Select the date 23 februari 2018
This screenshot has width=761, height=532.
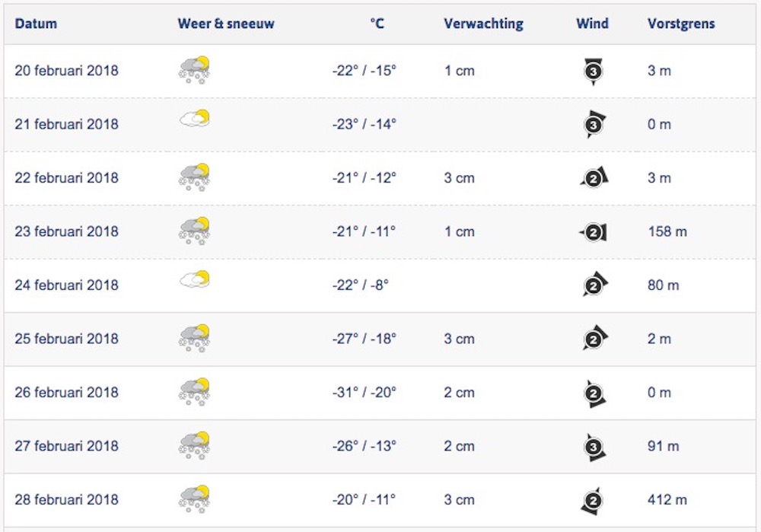[66, 231]
